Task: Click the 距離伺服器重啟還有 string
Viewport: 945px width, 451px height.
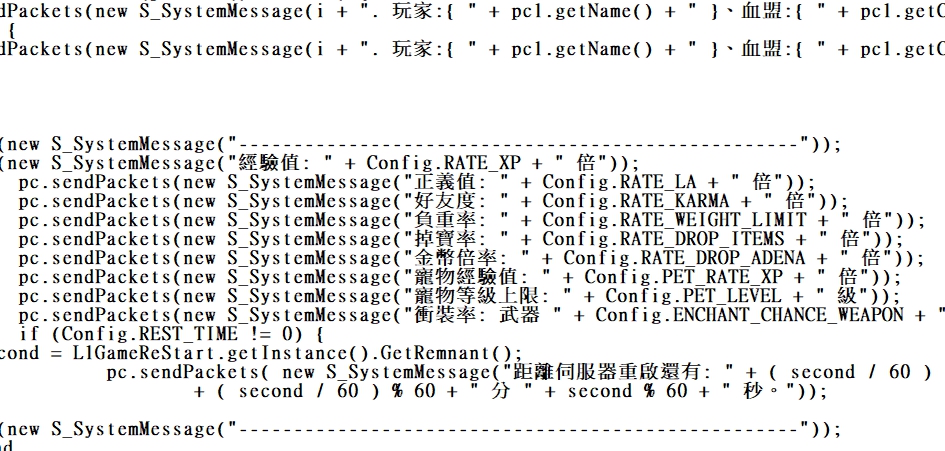Action: 620,372
